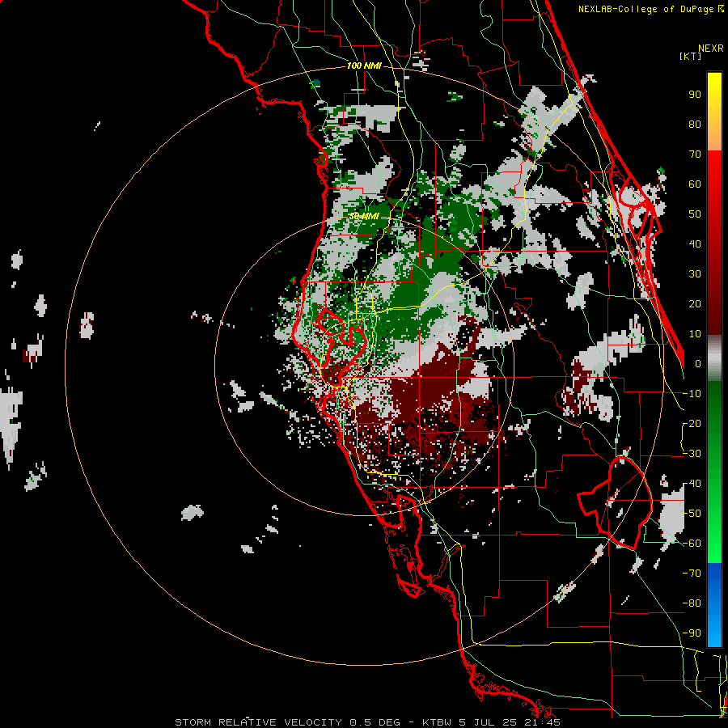Image resolution: width=728 pixels, height=728 pixels.
Task: Click the STORM RELATIVE VELOCITY footer title
Action: point(259,722)
